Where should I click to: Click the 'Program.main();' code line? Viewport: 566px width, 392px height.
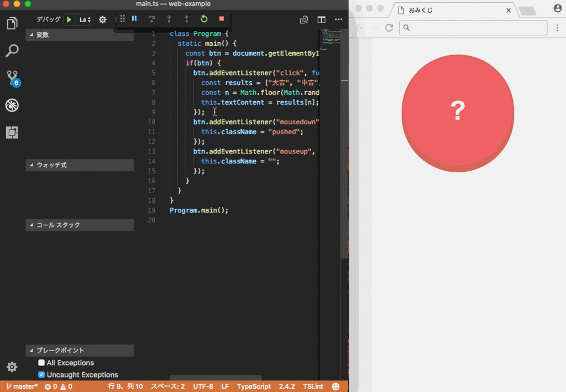click(x=199, y=210)
